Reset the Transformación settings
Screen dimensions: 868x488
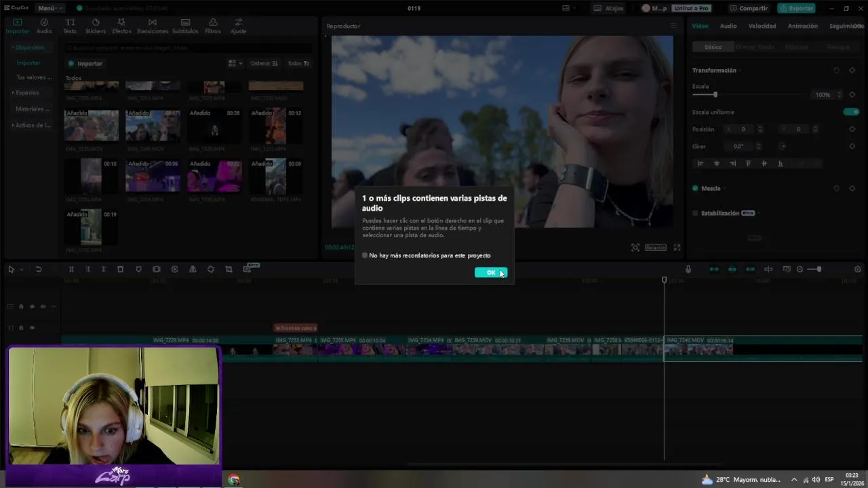836,70
